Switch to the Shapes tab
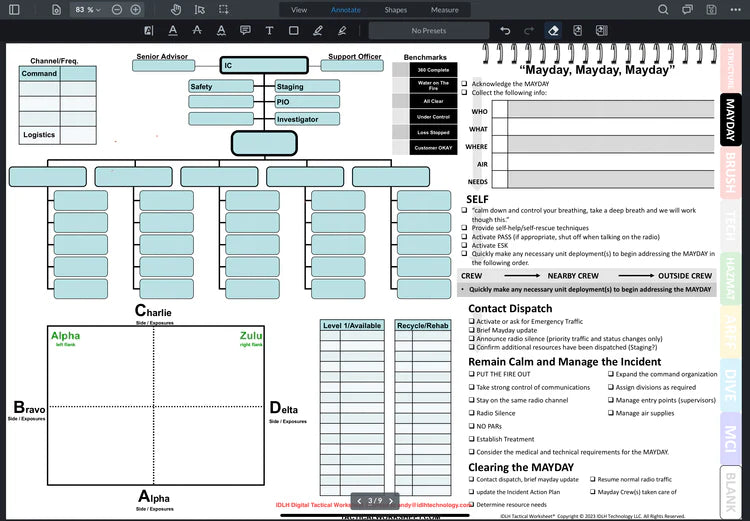 coord(396,9)
